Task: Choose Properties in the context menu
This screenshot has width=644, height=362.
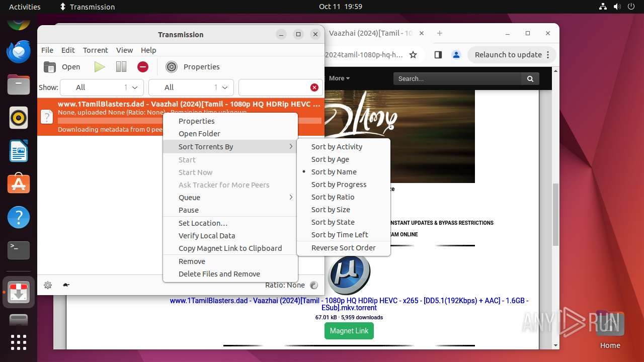Action: (230, 121)
